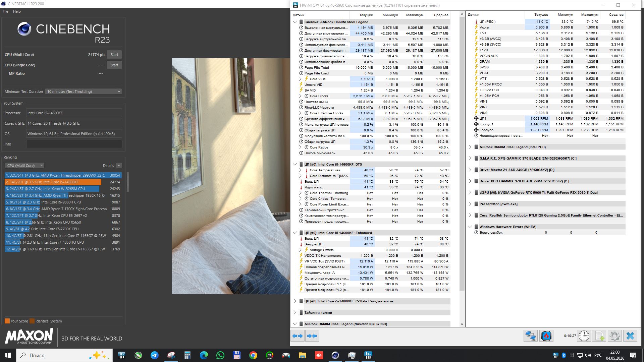Expand the Core Temperatures row
Image resolution: width=644 pixels, height=362 pixels.
(x=301, y=170)
